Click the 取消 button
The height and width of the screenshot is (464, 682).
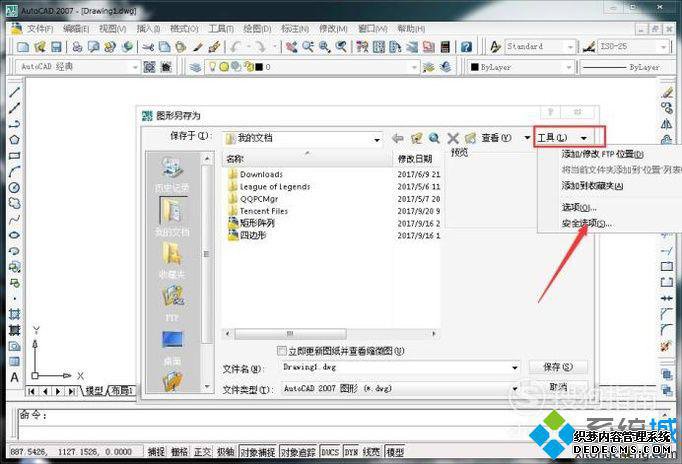[x=558, y=386]
